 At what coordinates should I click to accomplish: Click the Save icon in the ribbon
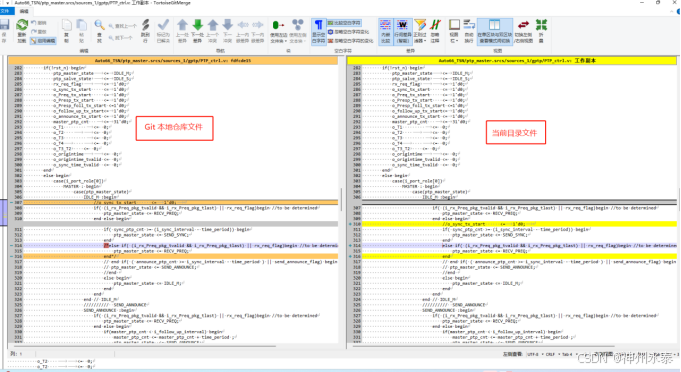(x=4, y=30)
